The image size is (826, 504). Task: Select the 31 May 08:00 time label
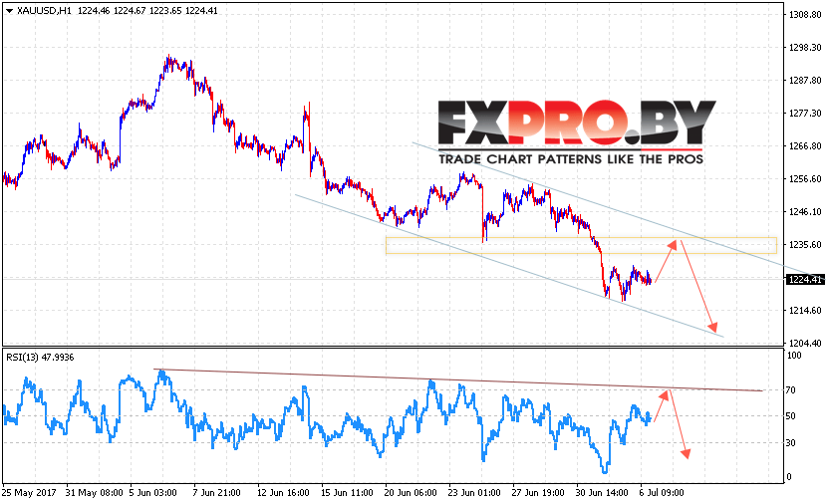[x=95, y=493]
